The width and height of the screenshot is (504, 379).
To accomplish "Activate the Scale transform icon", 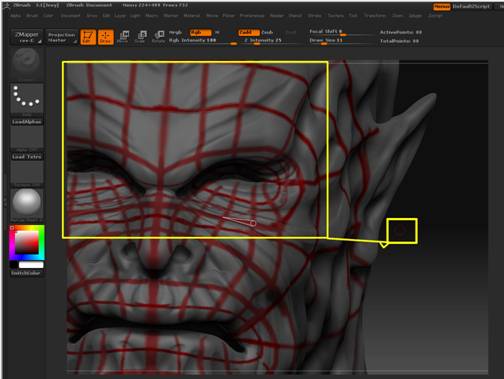I will pos(141,36).
